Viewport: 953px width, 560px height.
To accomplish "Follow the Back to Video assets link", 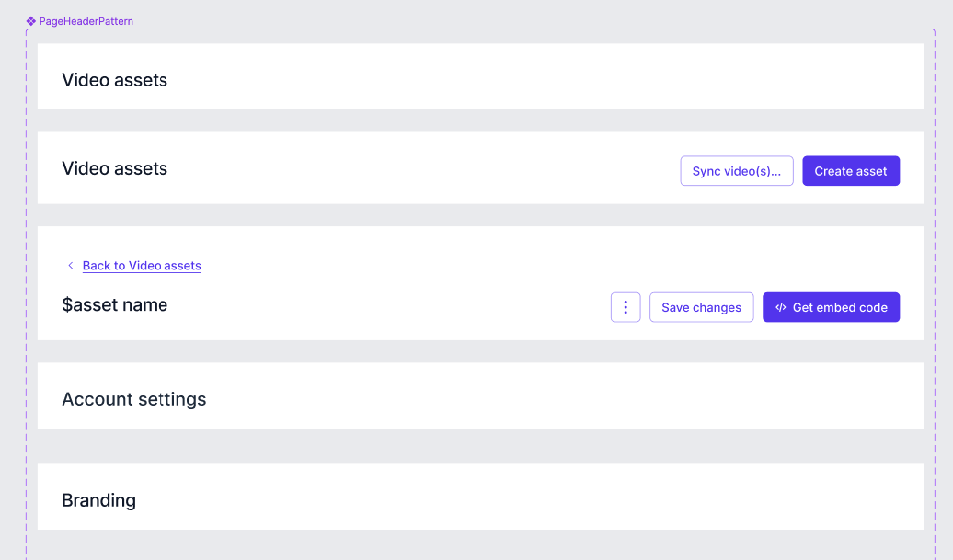I will 142,266.
